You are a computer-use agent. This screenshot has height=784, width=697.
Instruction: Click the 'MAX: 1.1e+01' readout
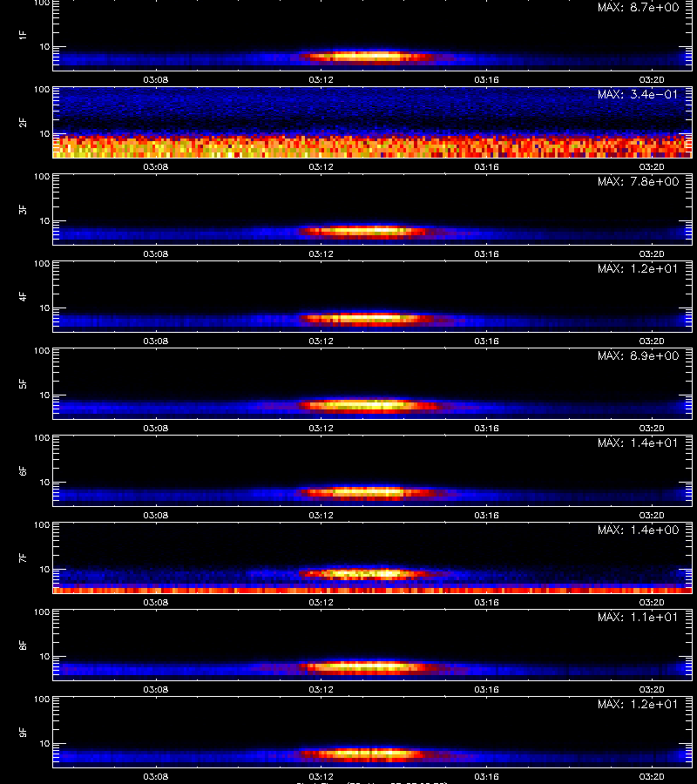tap(638, 617)
